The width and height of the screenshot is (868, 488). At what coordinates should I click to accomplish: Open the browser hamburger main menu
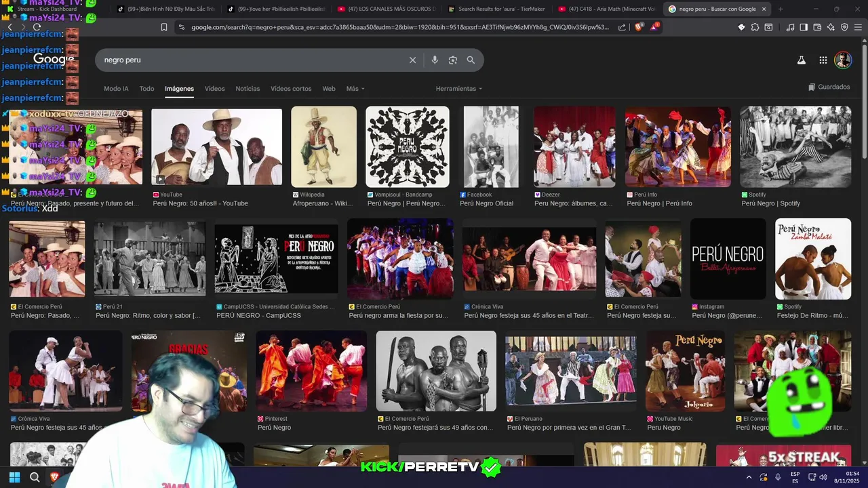[x=858, y=27]
